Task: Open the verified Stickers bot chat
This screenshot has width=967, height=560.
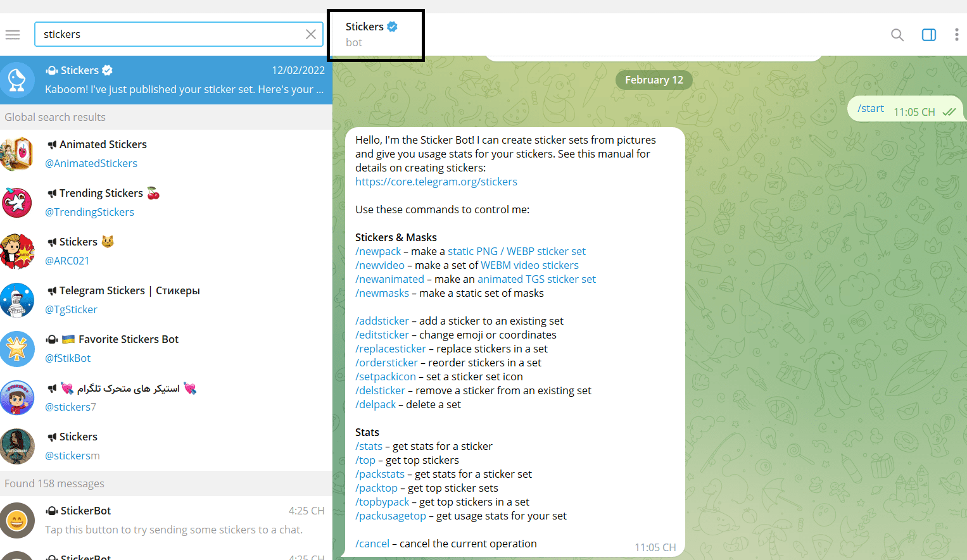Action: pos(166,80)
